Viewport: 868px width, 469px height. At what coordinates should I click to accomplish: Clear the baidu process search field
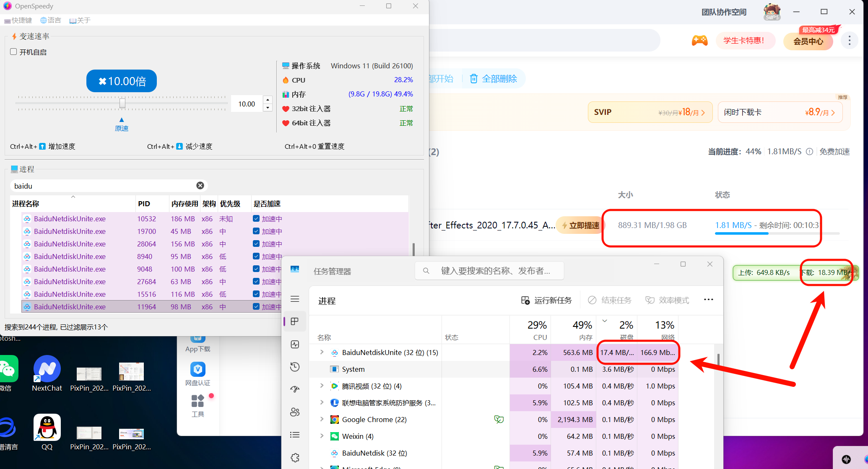tap(200, 186)
